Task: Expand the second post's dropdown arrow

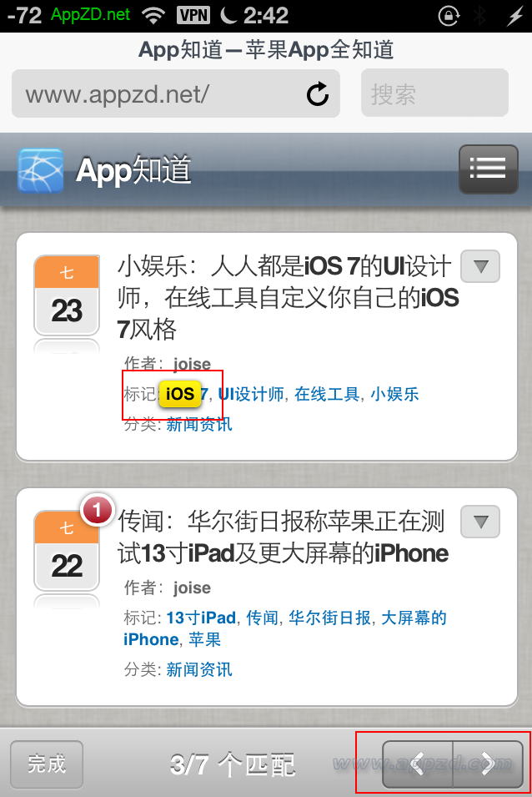Action: click(x=480, y=522)
